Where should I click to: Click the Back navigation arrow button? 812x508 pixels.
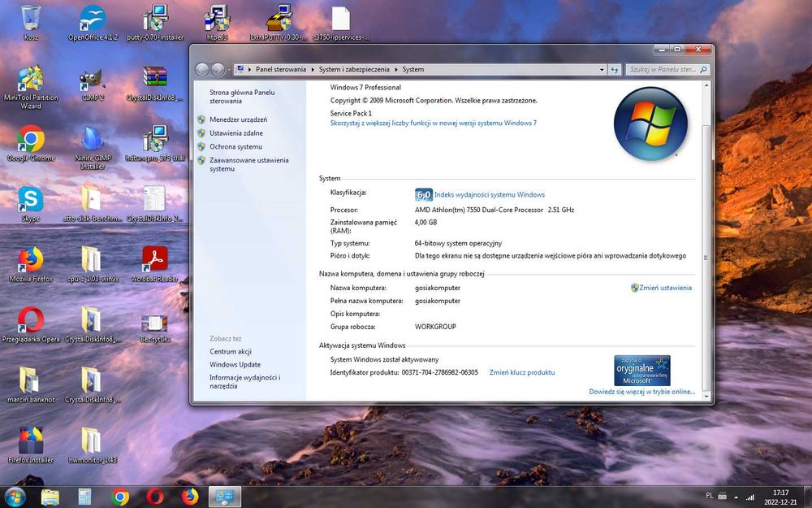(204, 70)
